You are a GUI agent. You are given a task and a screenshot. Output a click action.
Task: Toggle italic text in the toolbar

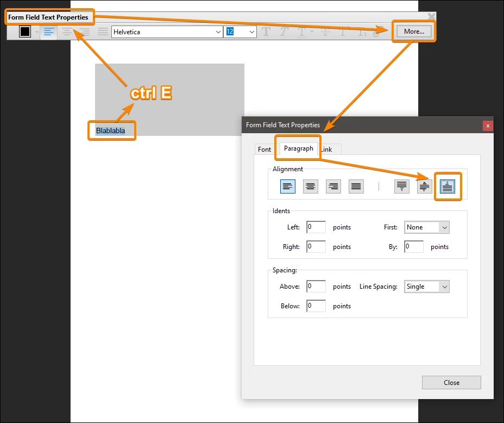(283, 32)
